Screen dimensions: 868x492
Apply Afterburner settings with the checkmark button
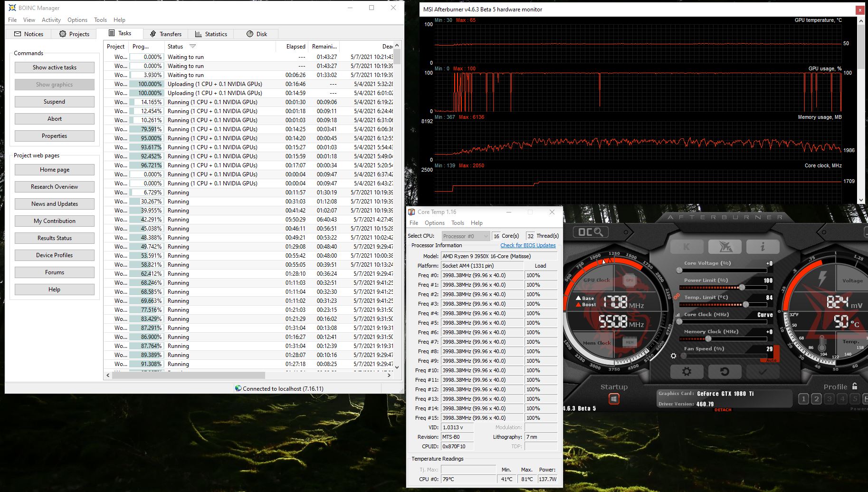[763, 371]
